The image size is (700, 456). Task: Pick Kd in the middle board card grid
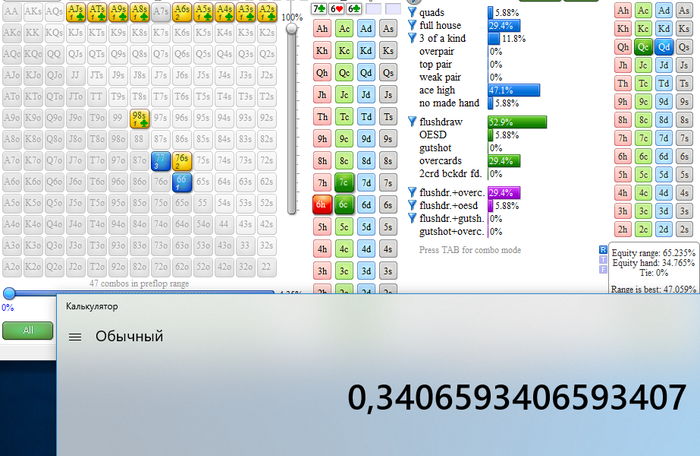[x=366, y=50]
